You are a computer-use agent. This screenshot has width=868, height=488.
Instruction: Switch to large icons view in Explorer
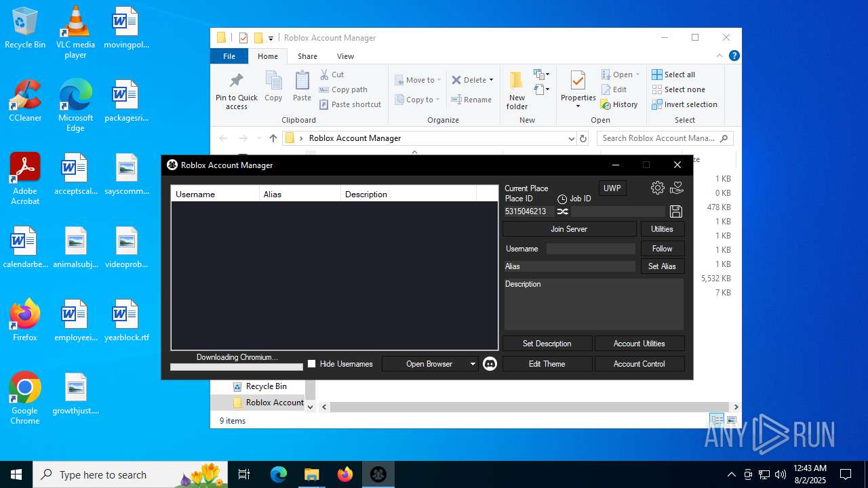pyautogui.click(x=732, y=420)
